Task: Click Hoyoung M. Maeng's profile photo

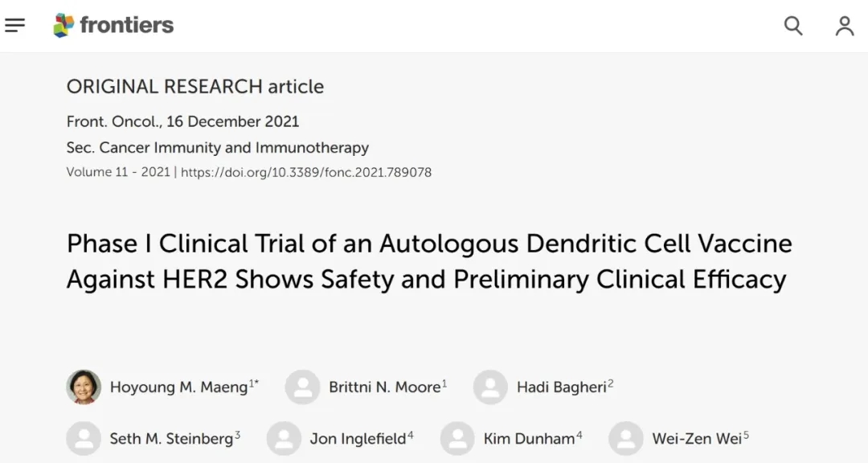Action: click(x=84, y=387)
